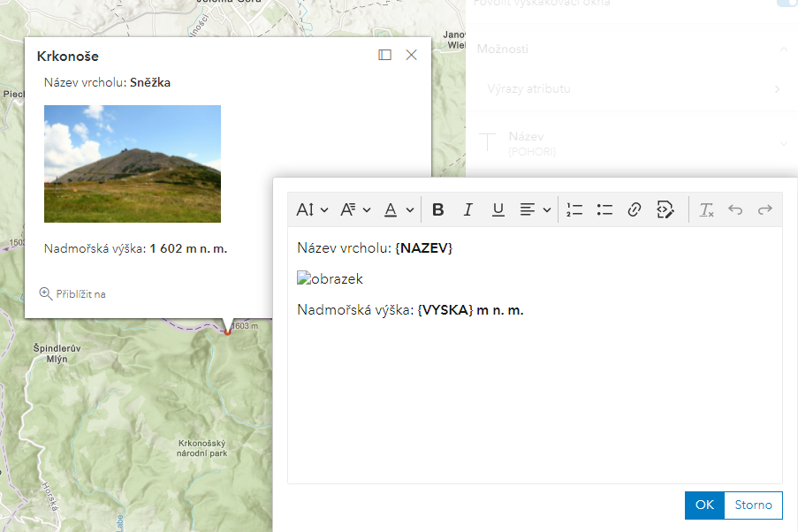Clear text formatting
Screen dimensions: 798x532
tap(706, 209)
